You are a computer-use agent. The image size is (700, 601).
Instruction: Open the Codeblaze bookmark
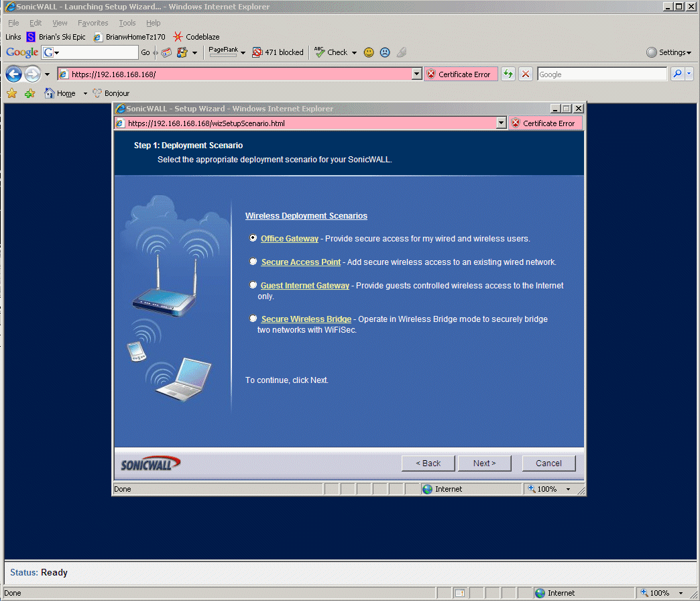pos(196,37)
